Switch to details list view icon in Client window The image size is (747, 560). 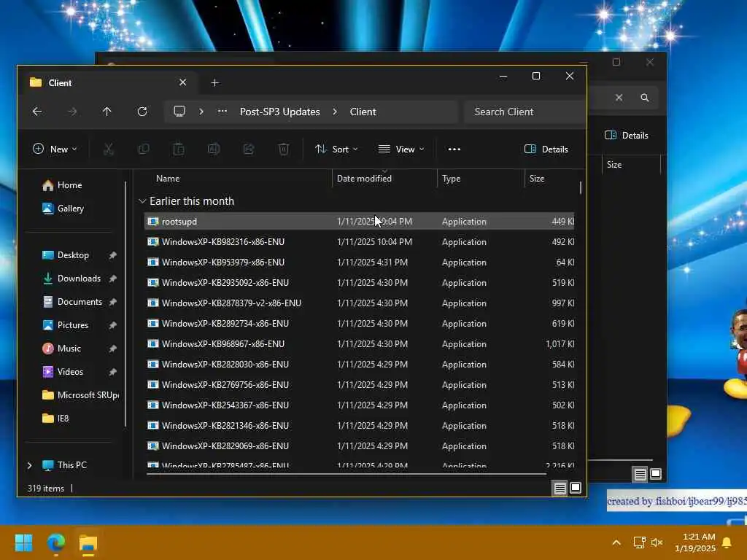(560, 488)
